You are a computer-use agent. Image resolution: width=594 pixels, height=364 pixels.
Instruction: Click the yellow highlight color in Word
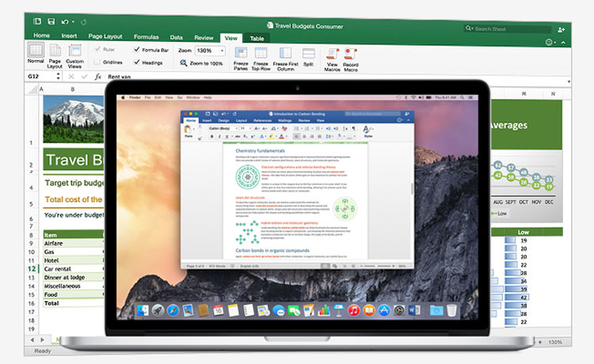[x=271, y=136]
